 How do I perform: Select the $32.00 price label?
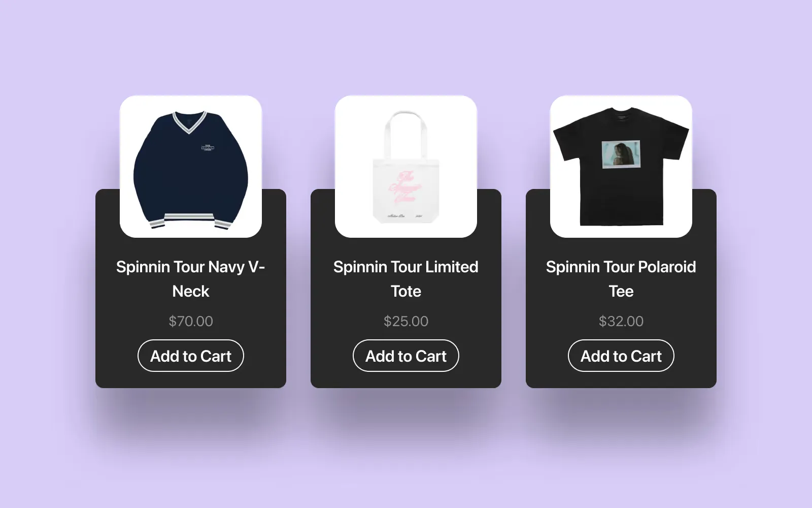[x=621, y=321]
